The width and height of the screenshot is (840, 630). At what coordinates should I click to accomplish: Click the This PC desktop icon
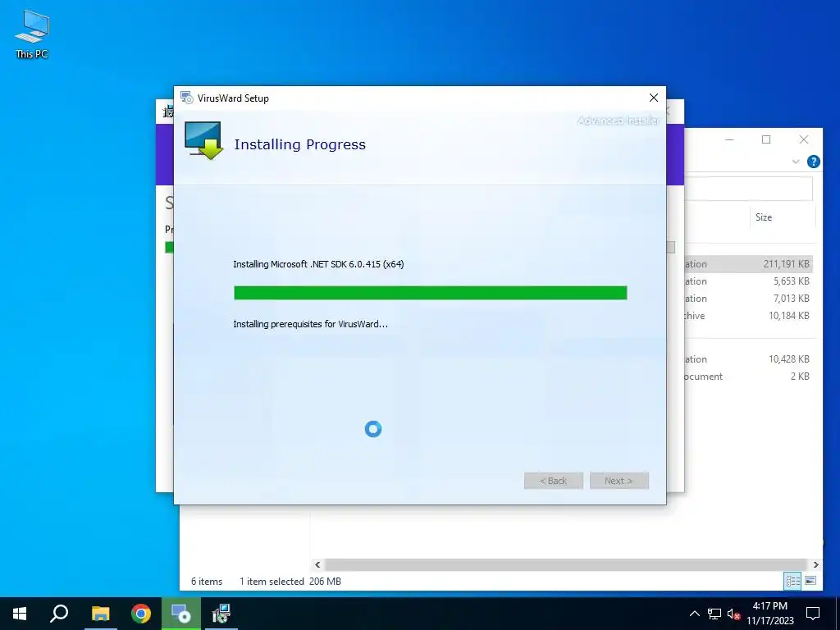(32, 34)
